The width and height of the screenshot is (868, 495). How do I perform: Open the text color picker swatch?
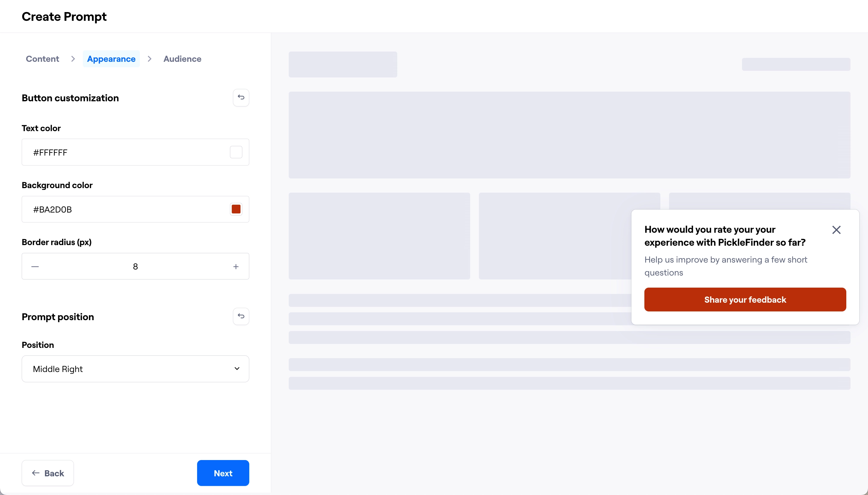236,152
